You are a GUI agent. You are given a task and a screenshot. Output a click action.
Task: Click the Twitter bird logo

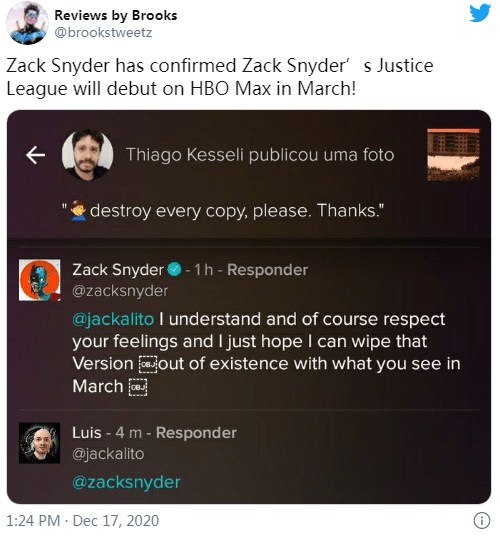480,13
